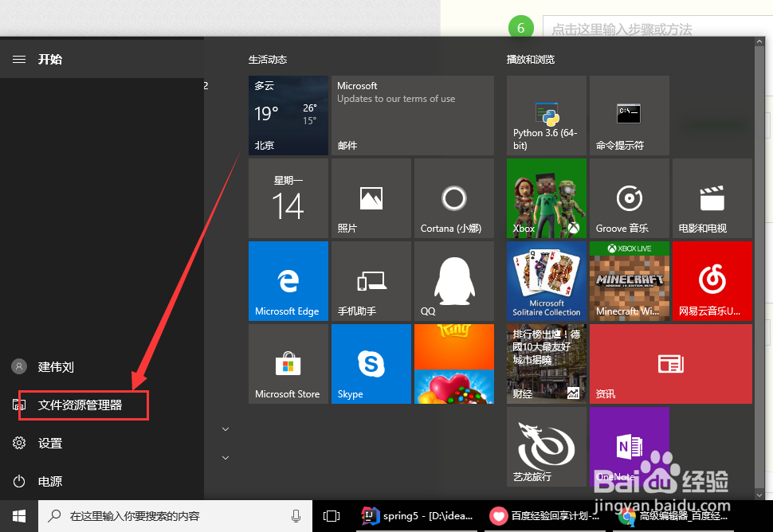Open the OneNote tile
Image resolution: width=773 pixels, height=532 pixels.
(x=630, y=446)
